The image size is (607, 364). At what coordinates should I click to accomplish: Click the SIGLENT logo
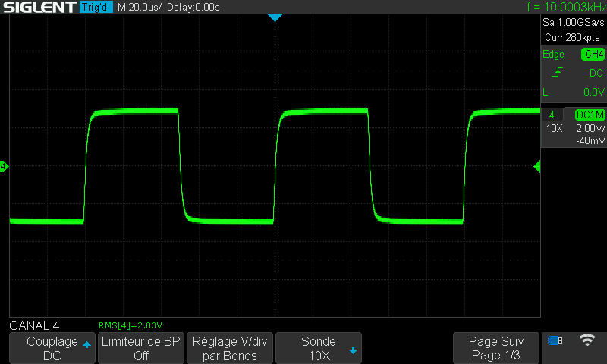[x=38, y=8]
